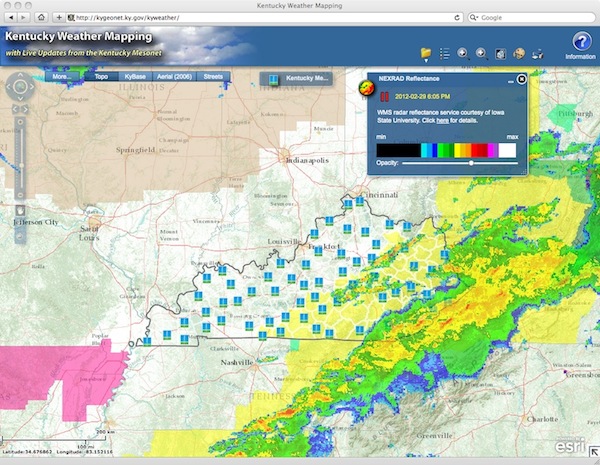Pan the map left with navigation arrow
600x465 pixels.
9,87
